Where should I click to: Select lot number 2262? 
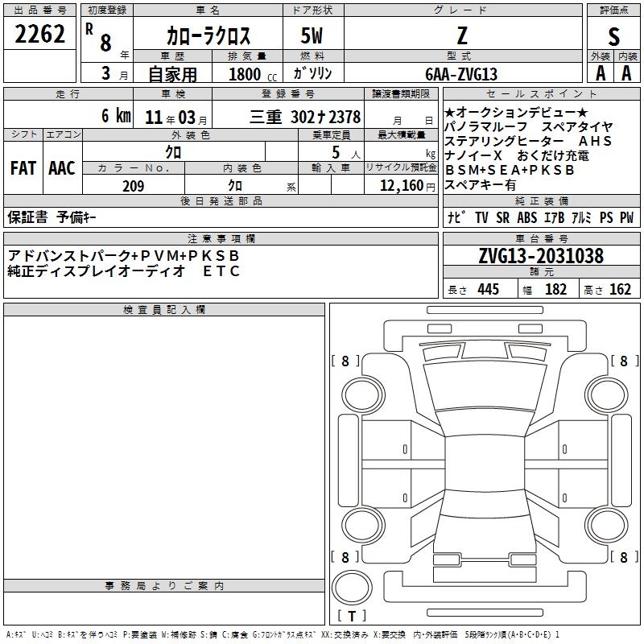coord(39,34)
